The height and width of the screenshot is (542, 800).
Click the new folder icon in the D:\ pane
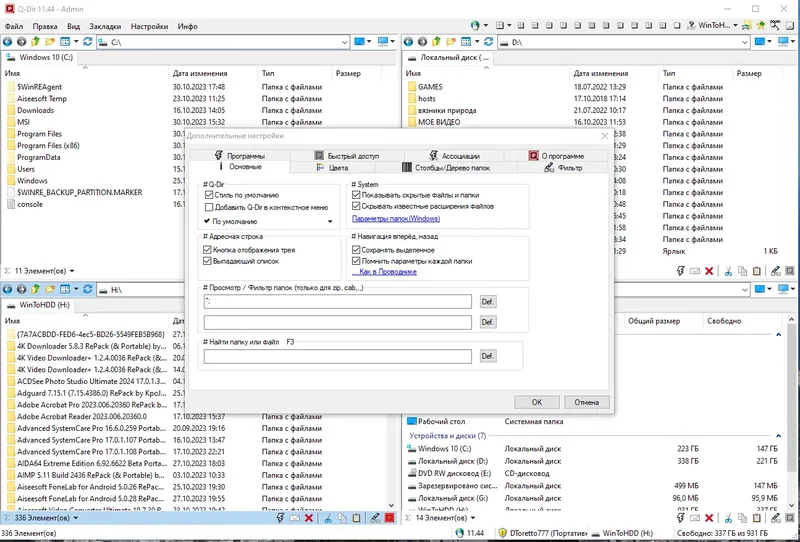451,42
